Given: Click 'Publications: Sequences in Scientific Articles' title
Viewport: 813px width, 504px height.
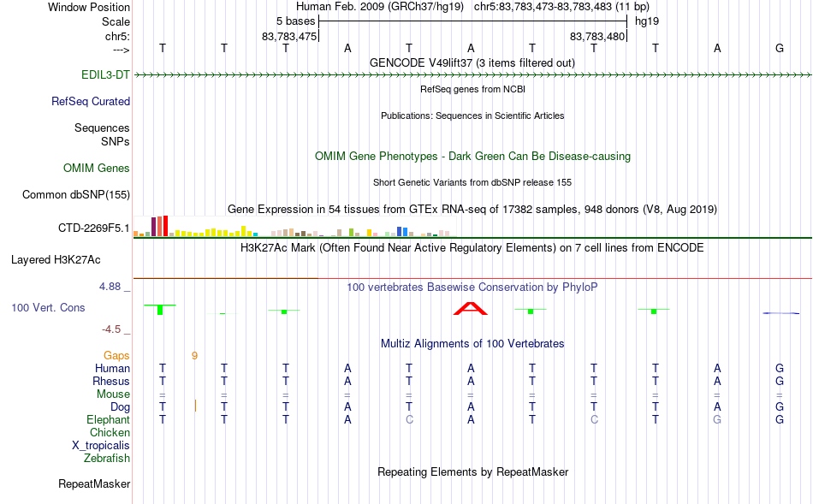Looking at the screenshot, I should (x=472, y=116).
